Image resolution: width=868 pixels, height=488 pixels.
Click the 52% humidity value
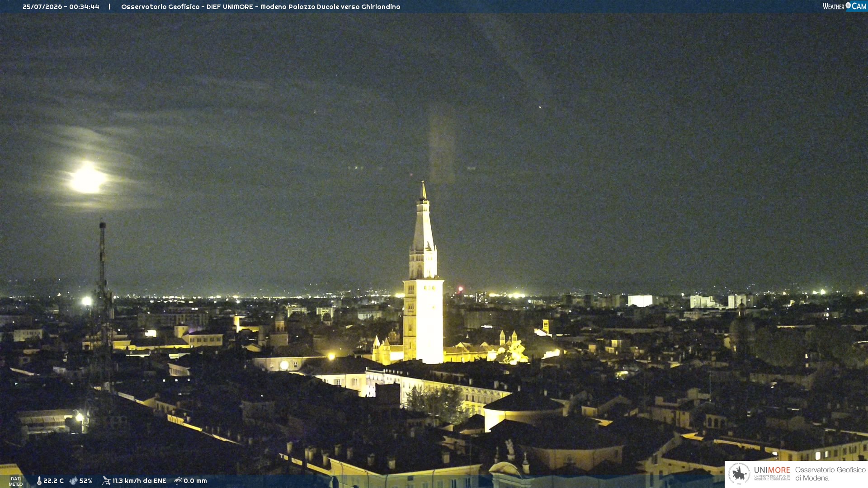point(86,481)
